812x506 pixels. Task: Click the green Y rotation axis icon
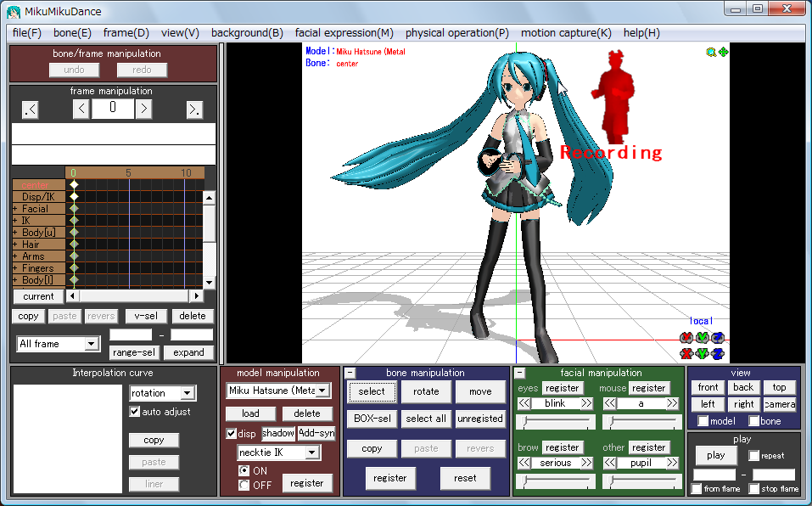(702, 338)
